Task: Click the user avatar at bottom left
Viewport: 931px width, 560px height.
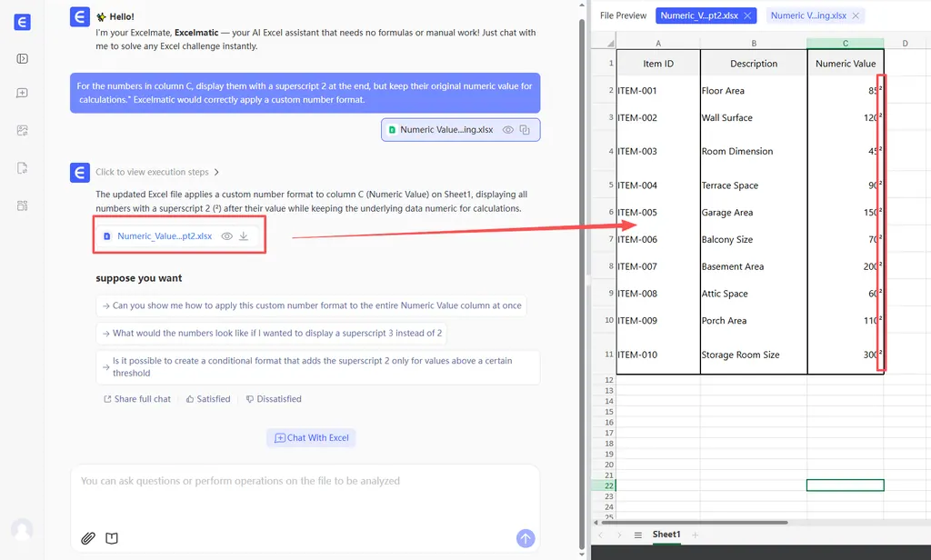Action: 22,529
